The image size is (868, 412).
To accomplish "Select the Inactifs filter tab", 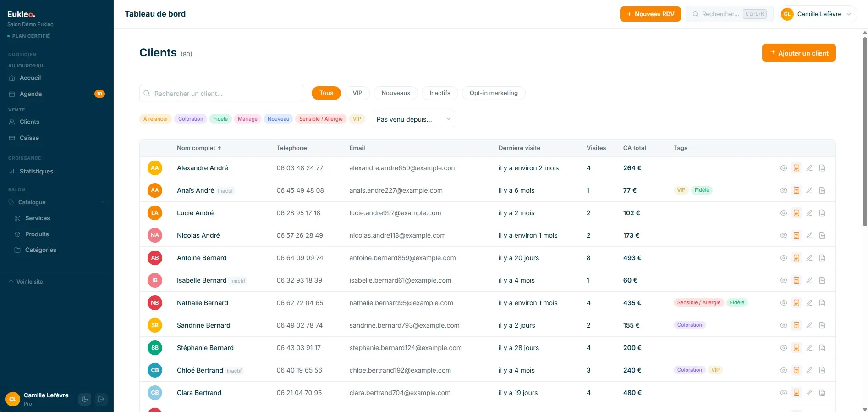I will [x=440, y=93].
